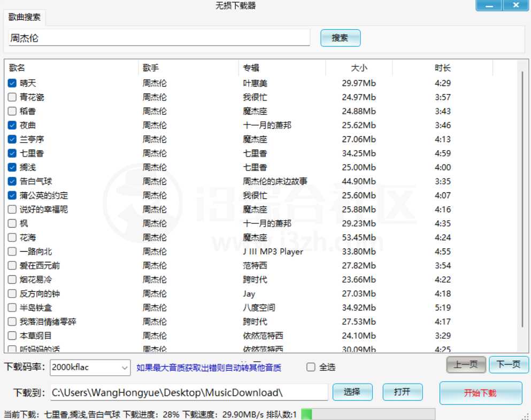Open the 下载码率 bitrate dropdown
This screenshot has height=420, width=531.
tap(125, 368)
